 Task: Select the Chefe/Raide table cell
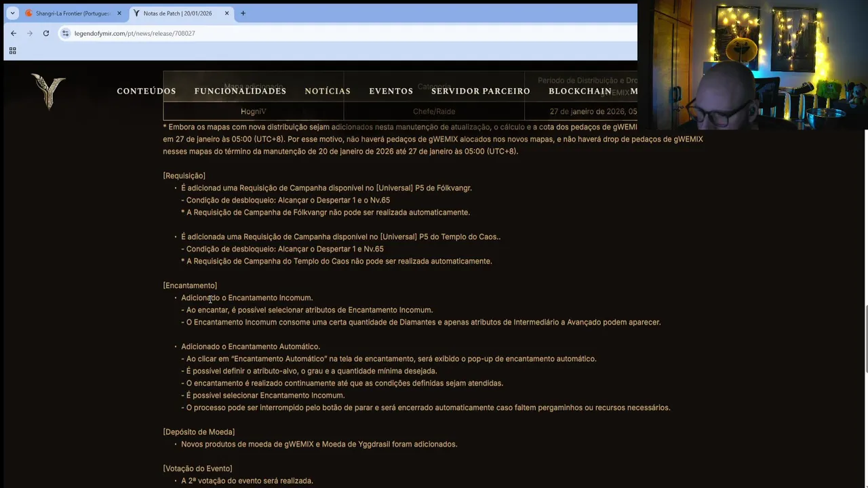point(434,111)
